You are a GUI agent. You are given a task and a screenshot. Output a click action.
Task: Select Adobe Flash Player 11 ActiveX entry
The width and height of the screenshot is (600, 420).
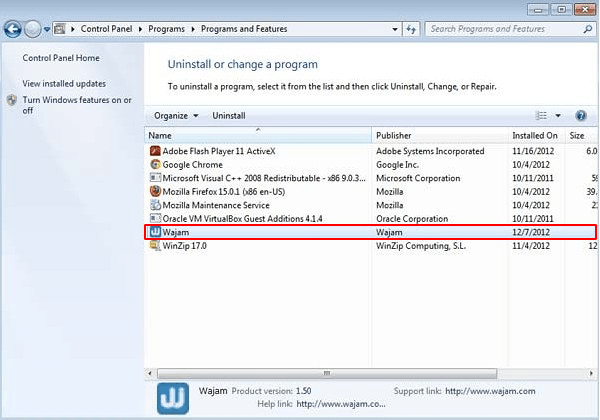pos(219,151)
